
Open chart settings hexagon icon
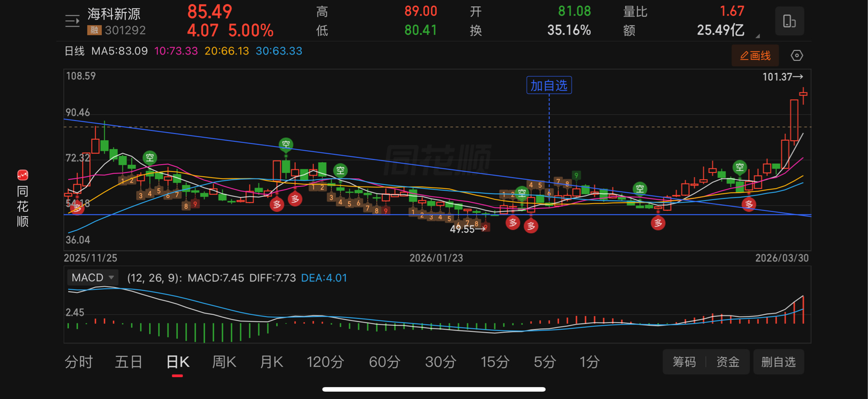[797, 56]
